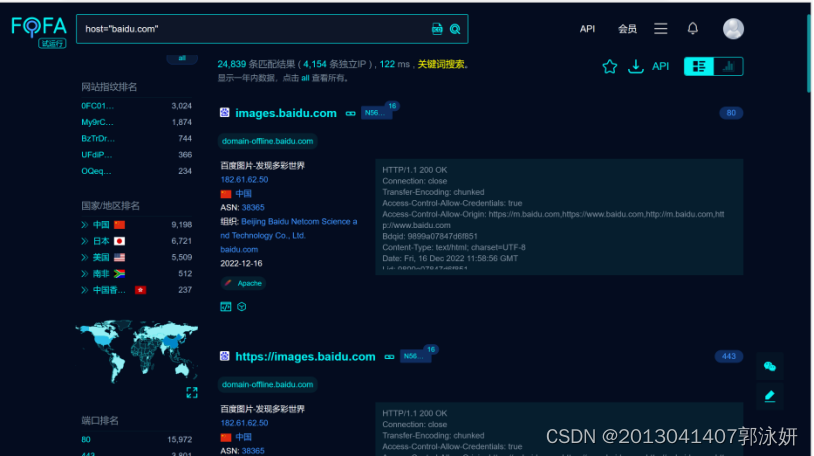Image resolution: width=814 pixels, height=456 pixels.
Task: Click the N56 fingerprint badge of second result
Action: tap(415, 356)
